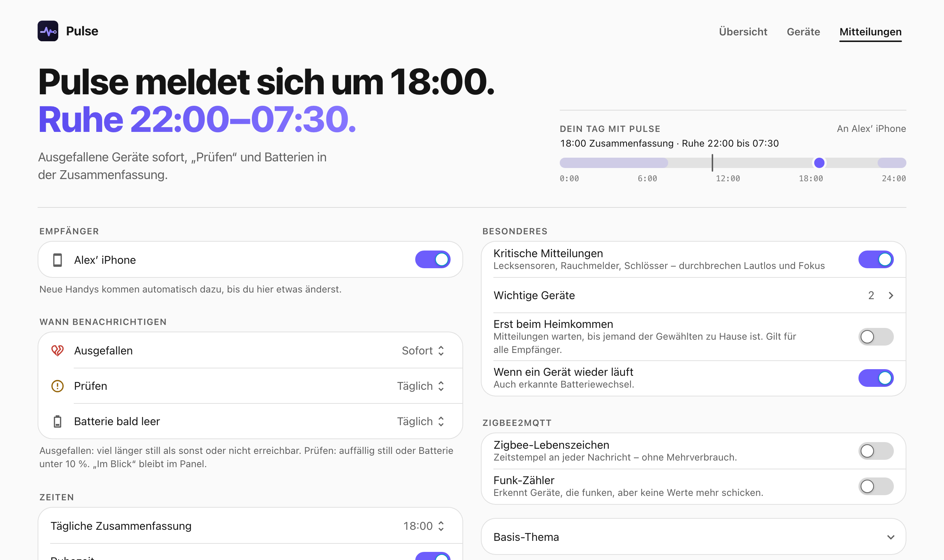Open Batterie bald leer Täglich dropdown
This screenshot has height=560, width=944.
(x=421, y=421)
